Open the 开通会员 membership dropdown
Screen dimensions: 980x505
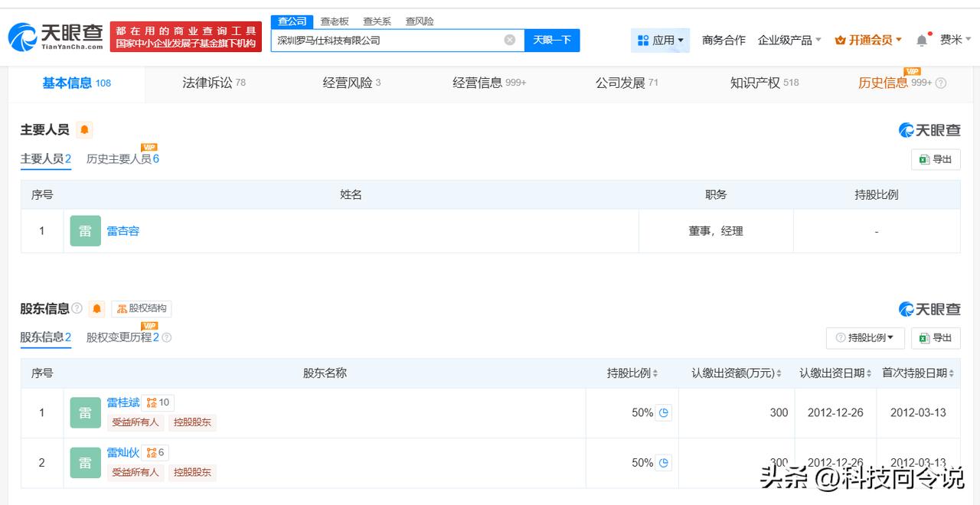click(868, 40)
